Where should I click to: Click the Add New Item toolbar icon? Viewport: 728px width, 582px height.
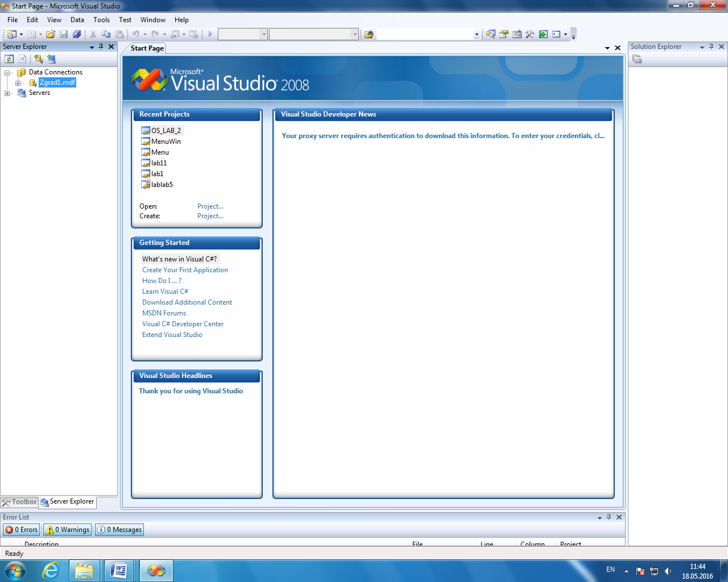pyautogui.click(x=32, y=34)
